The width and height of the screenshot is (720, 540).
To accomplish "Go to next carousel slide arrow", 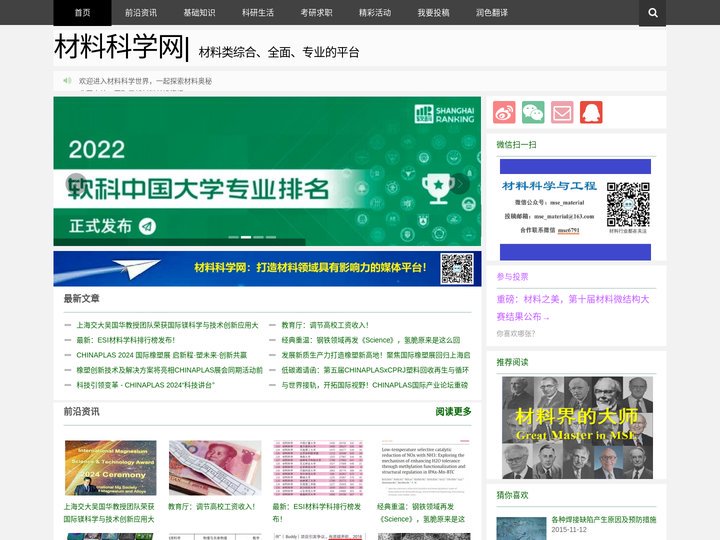I will [x=459, y=184].
